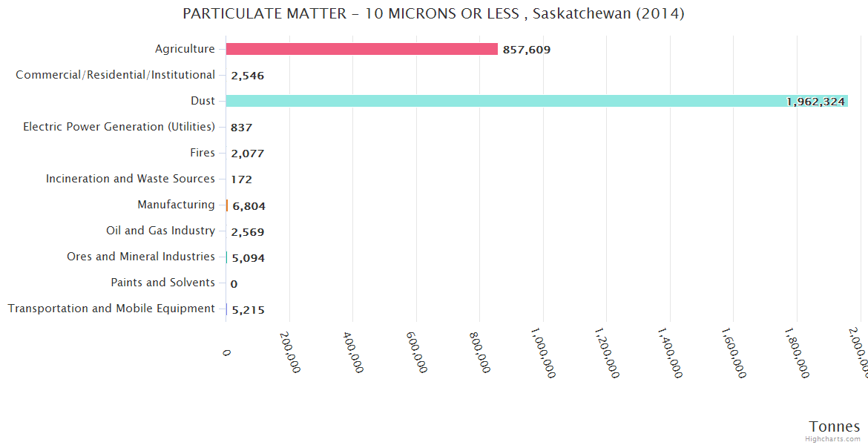Click the 857,609 data label

coord(526,50)
